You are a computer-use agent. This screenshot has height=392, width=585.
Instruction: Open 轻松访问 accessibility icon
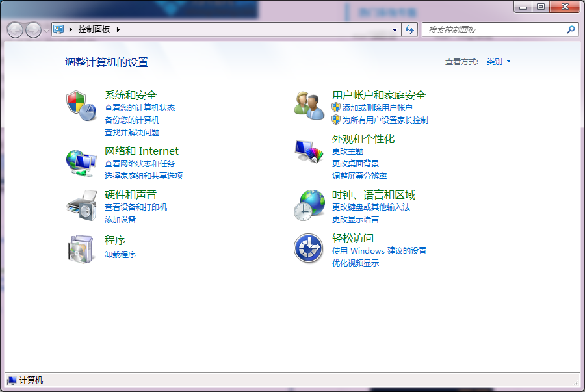[308, 249]
